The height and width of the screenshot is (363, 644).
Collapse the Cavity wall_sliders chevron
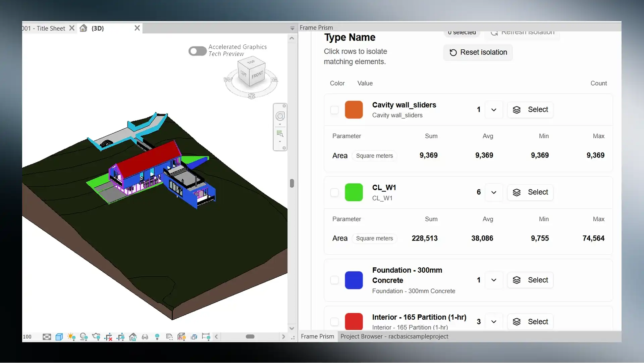click(x=494, y=110)
